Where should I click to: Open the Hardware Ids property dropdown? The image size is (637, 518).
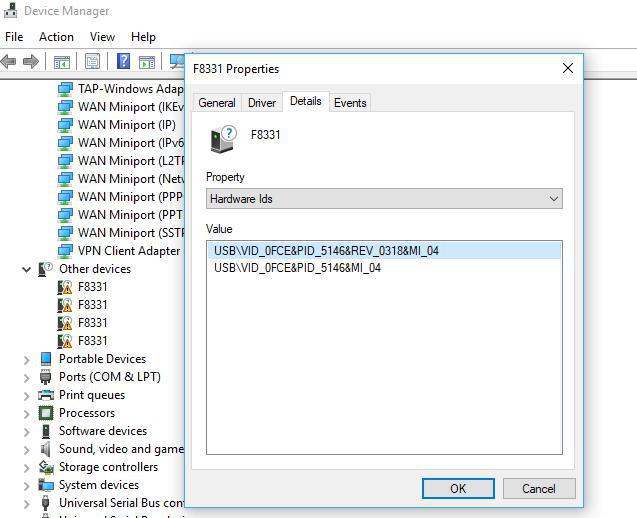point(384,199)
